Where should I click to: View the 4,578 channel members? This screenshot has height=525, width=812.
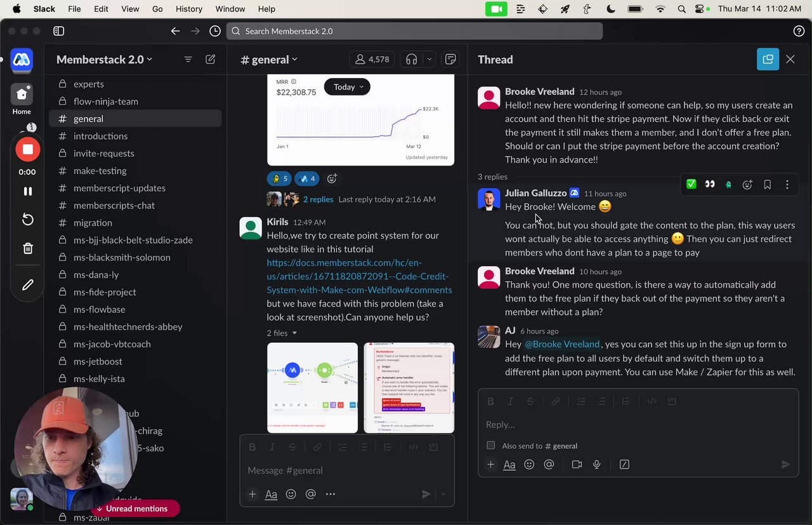(372, 59)
